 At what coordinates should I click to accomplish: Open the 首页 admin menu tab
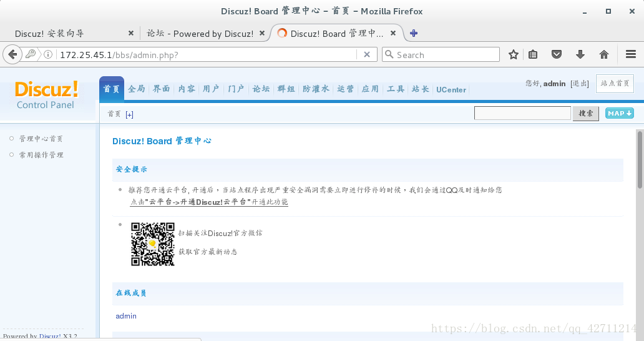(x=111, y=89)
